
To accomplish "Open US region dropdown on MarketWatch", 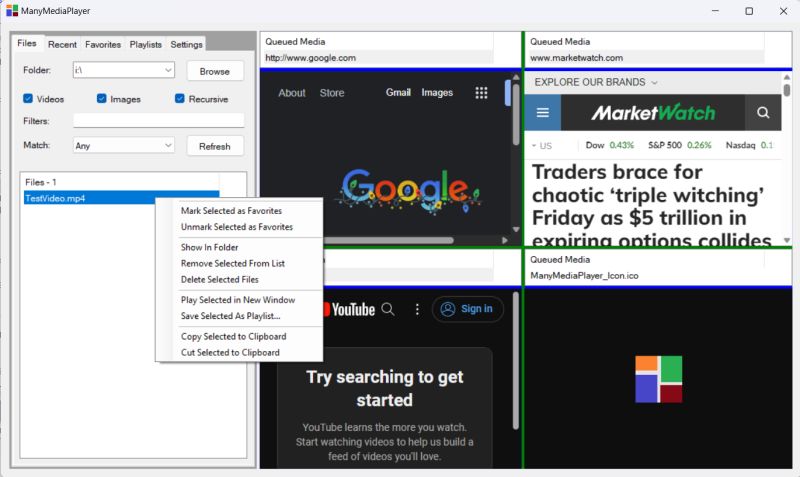I will tap(542, 146).
